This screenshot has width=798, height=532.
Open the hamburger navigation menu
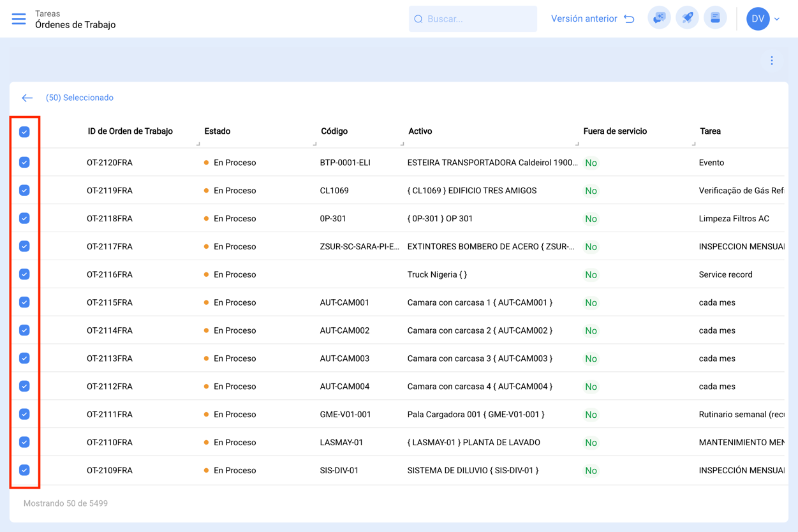19,19
